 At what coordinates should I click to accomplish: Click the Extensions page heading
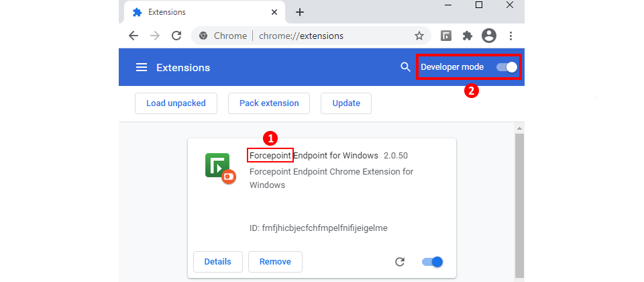(x=183, y=67)
